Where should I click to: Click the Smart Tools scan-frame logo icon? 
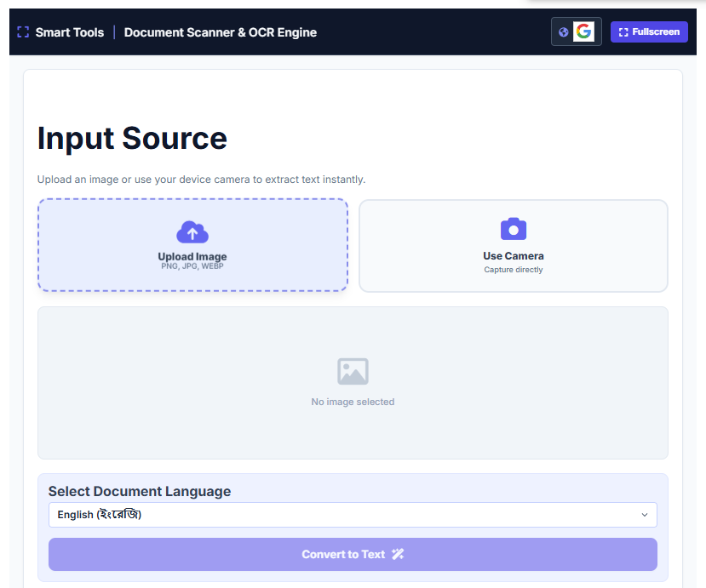click(23, 32)
